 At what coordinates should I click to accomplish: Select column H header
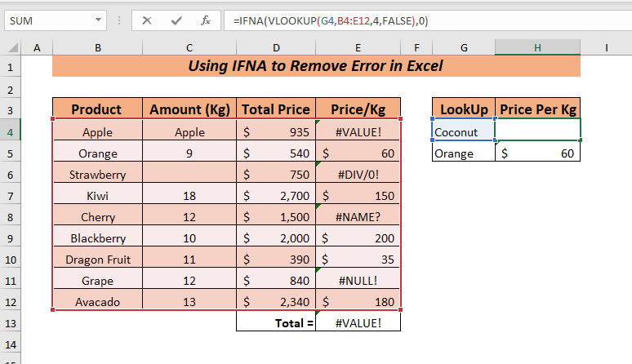[x=537, y=49]
